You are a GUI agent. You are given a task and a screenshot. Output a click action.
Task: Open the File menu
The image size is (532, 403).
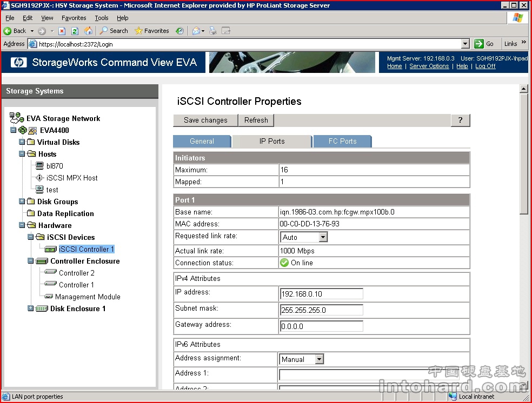coord(10,18)
